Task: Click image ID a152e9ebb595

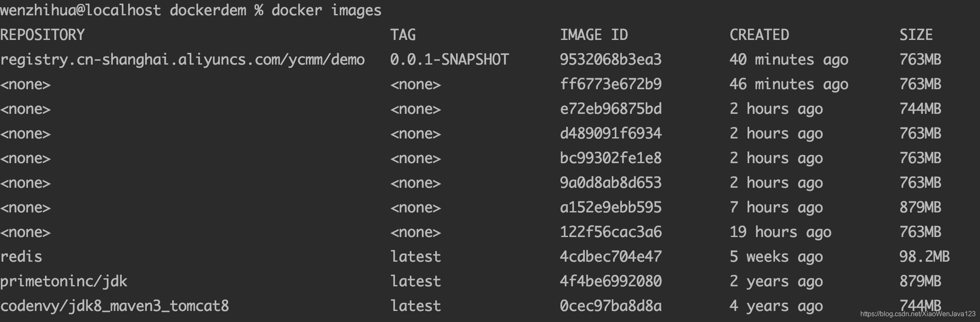Action: click(611, 207)
